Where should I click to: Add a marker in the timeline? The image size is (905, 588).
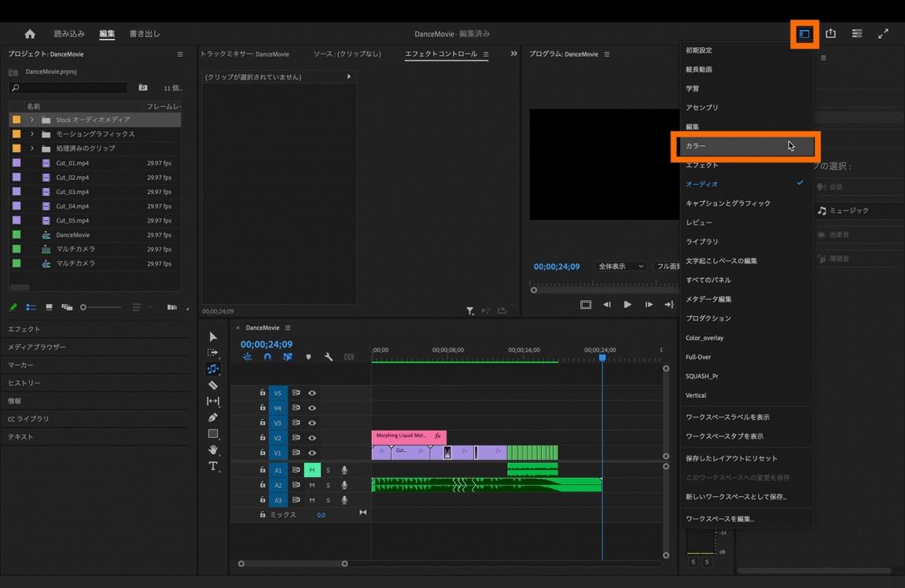[308, 357]
